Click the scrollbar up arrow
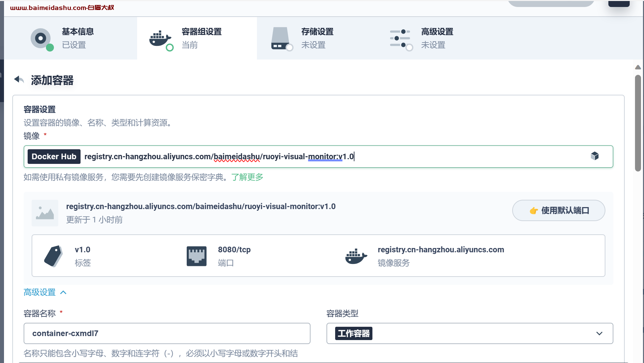Viewport: 644px width, 363px height. pos(638,67)
